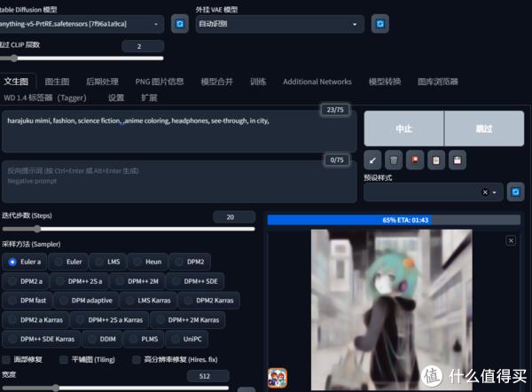The image size is (532, 392).
Task: Open the 外挂 VAE 模型 dropdown
Action: 279,24
